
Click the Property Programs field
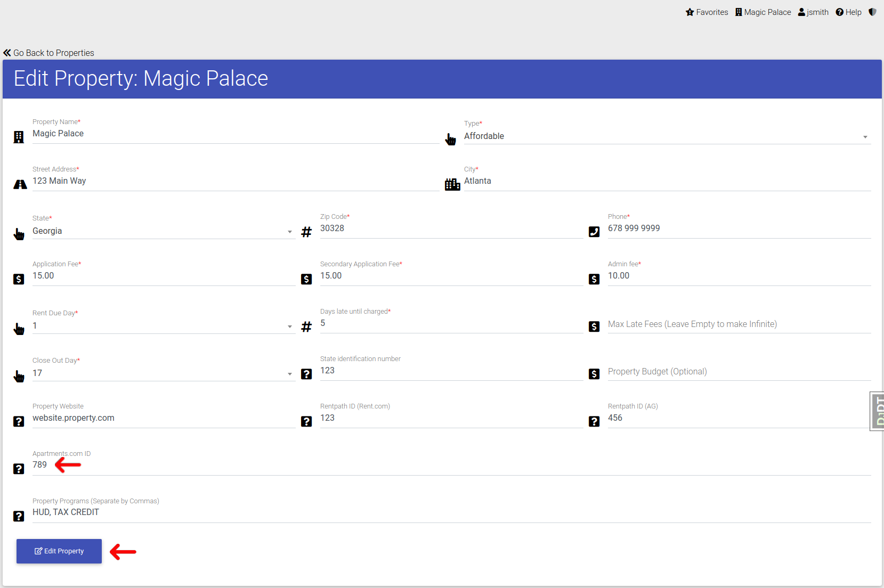(x=451, y=512)
